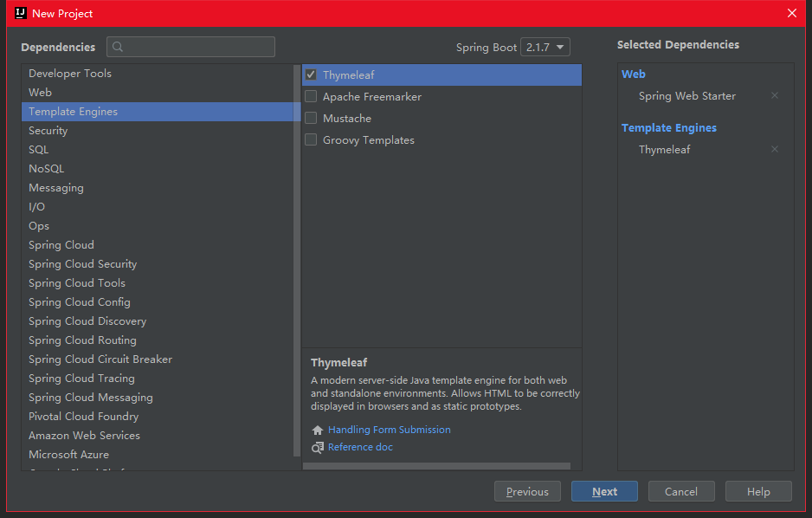Choose the SQL category
Screen dimensions: 812x518
pos(158,150)
